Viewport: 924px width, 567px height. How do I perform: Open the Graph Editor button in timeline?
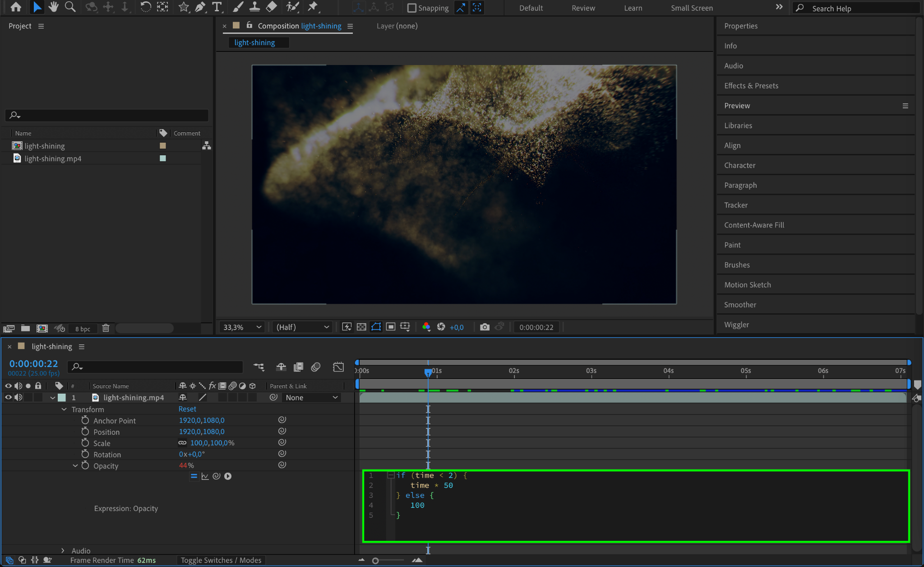(x=338, y=367)
